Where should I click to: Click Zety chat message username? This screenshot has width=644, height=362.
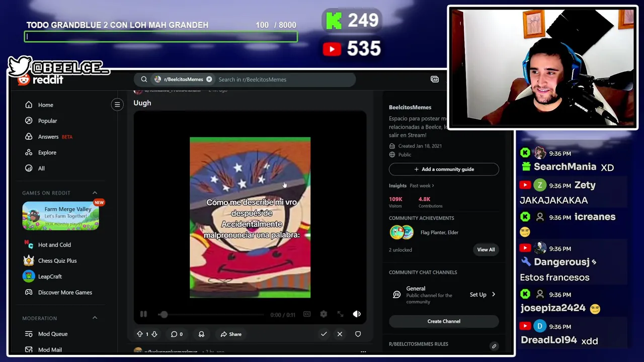point(585,185)
